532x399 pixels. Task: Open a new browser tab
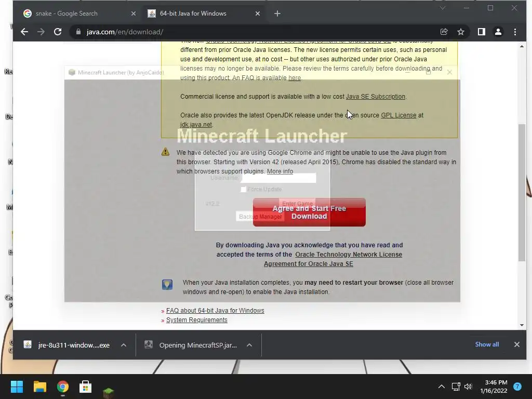click(x=277, y=14)
